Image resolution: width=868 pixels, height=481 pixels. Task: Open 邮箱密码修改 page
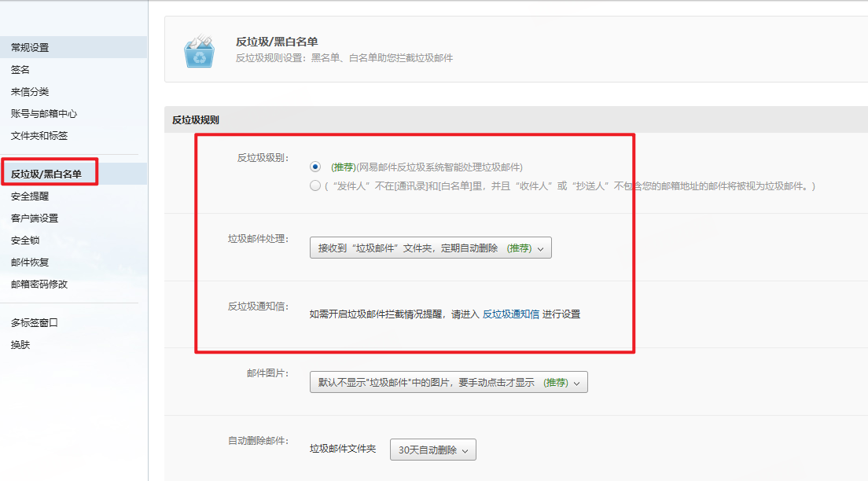click(x=39, y=285)
